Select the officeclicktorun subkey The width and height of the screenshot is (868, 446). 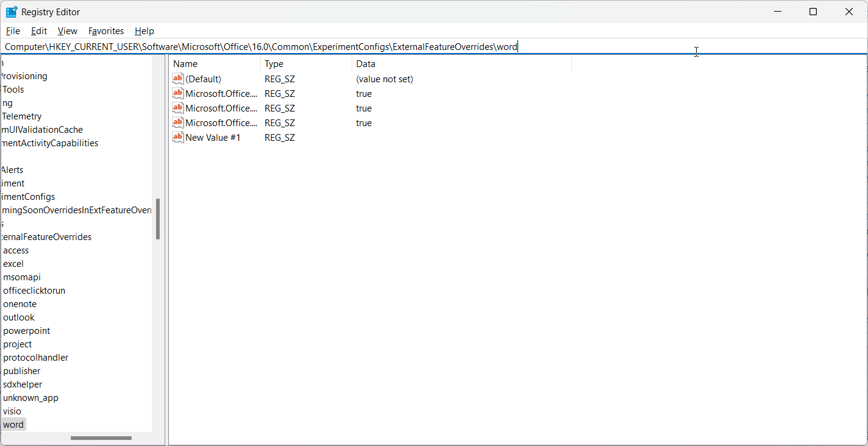tap(34, 290)
